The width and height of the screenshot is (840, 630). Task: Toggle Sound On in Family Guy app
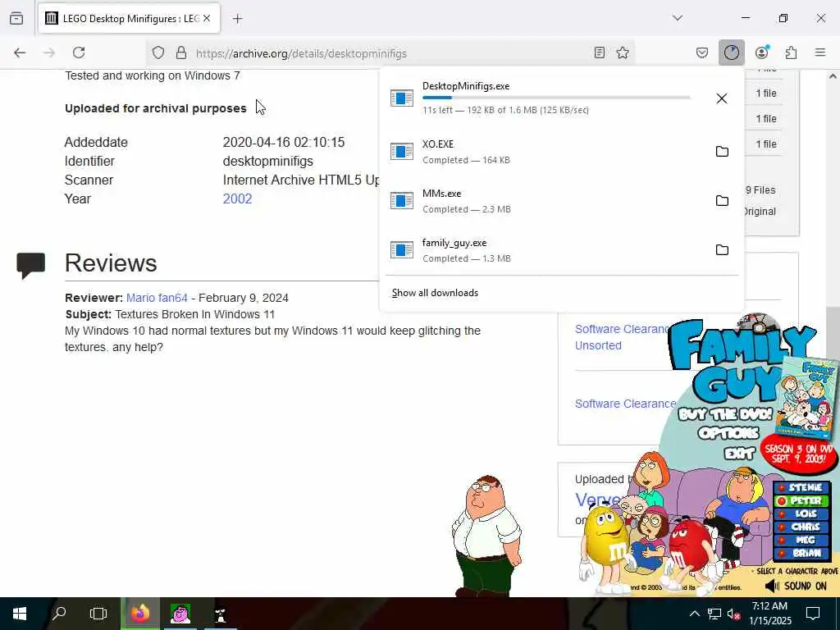coord(796,586)
